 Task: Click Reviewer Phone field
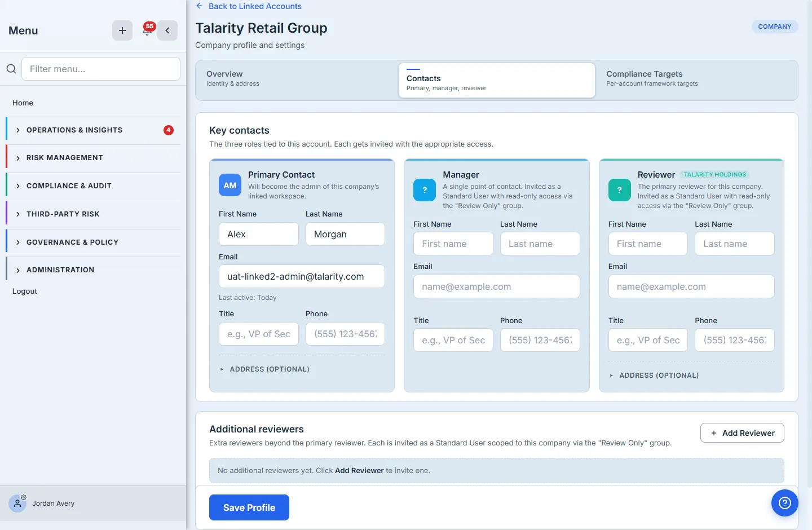(735, 340)
